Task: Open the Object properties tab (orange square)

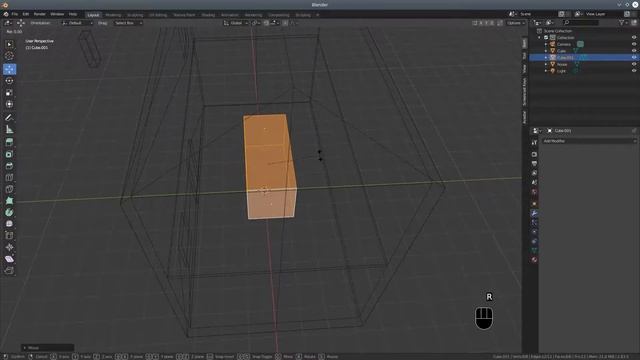Action: point(534,204)
